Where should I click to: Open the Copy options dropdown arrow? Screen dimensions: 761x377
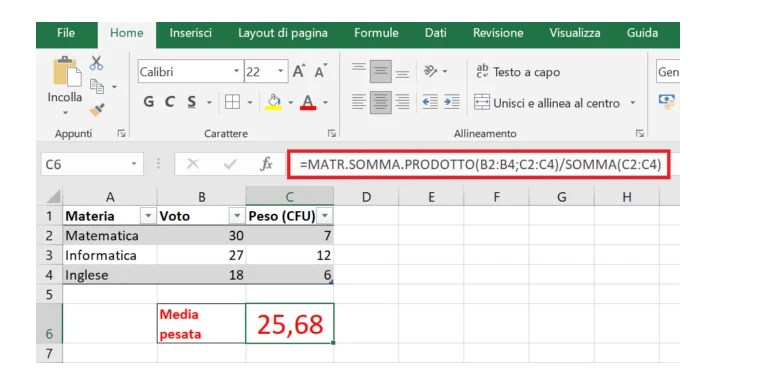pos(115,87)
